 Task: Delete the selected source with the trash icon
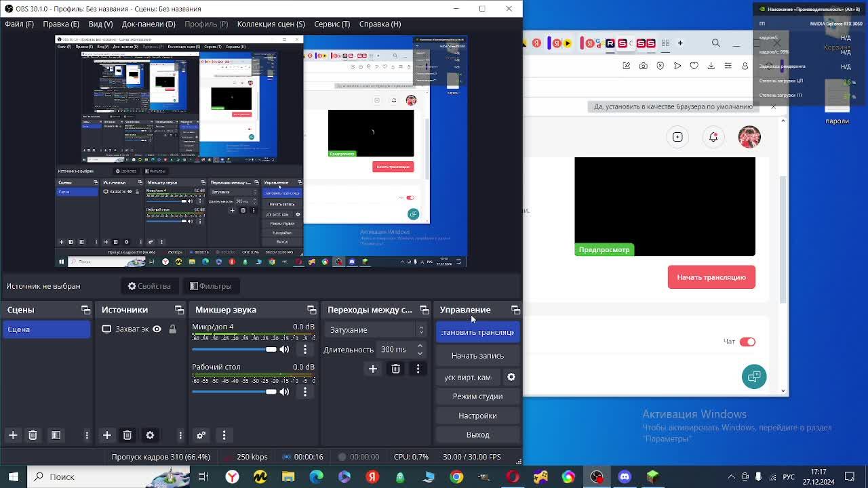click(127, 435)
